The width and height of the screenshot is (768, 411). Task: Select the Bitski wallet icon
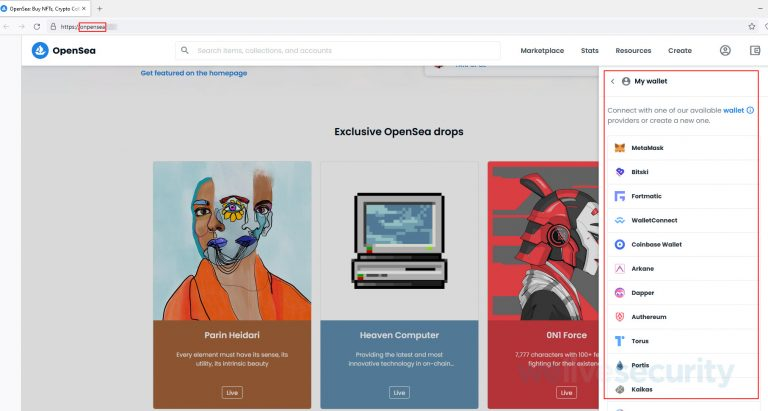pos(620,172)
